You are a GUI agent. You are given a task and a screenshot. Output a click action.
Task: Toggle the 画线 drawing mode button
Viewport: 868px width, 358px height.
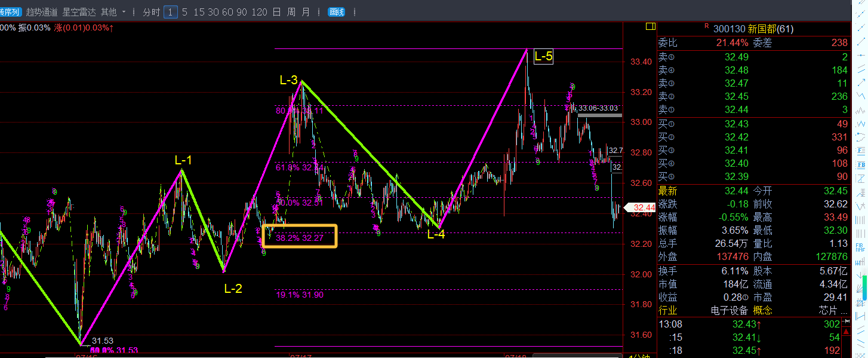click(337, 12)
